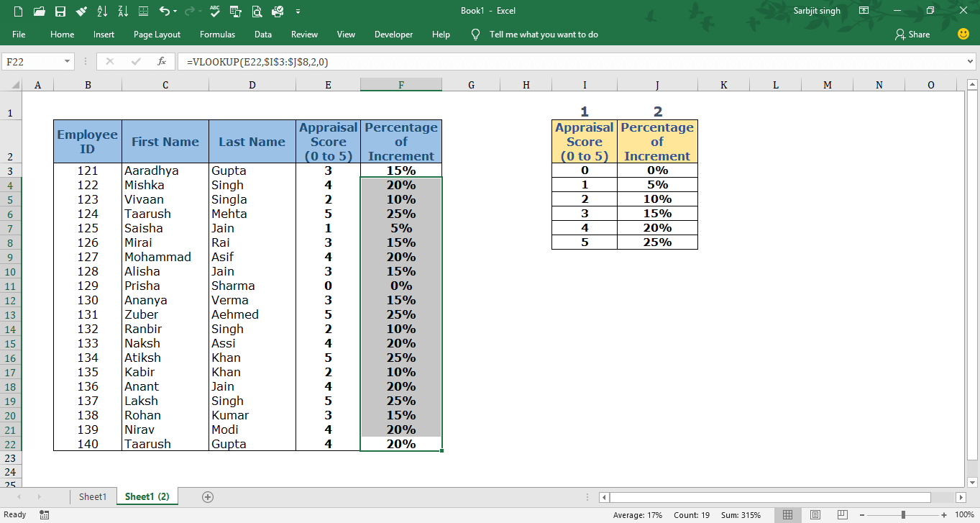Image resolution: width=980 pixels, height=523 pixels.
Task: Click the vertical scrollbar down arrow
Action: [x=972, y=482]
